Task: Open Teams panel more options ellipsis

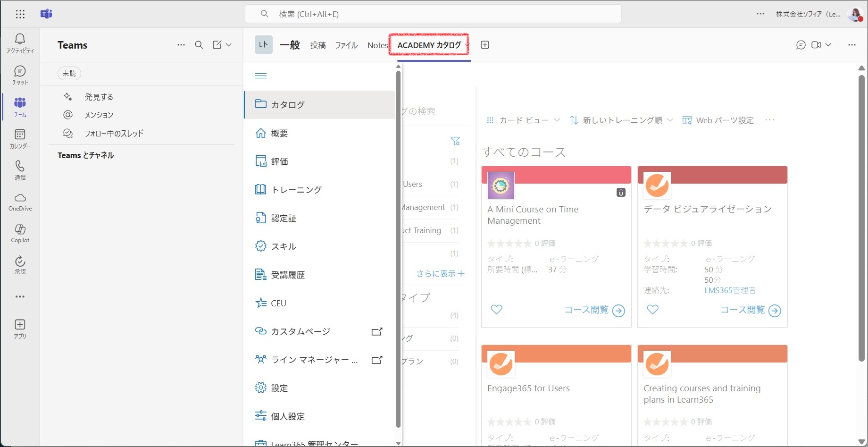Action: [181, 45]
